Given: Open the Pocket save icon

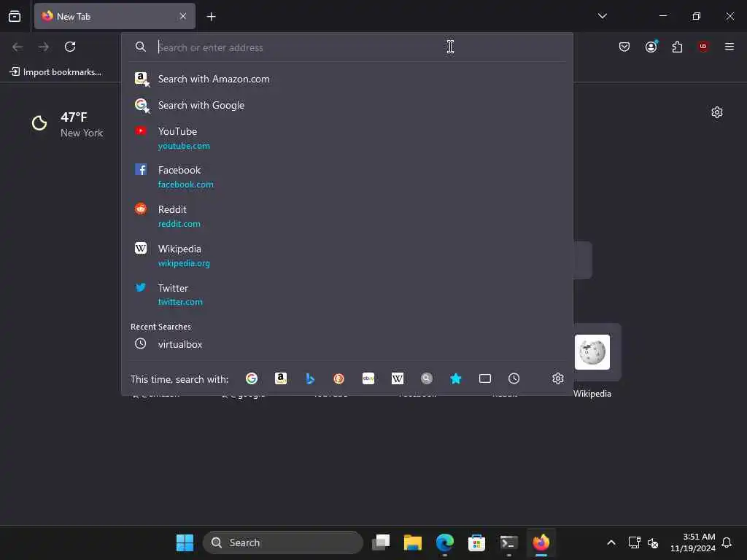Looking at the screenshot, I should 624,47.
